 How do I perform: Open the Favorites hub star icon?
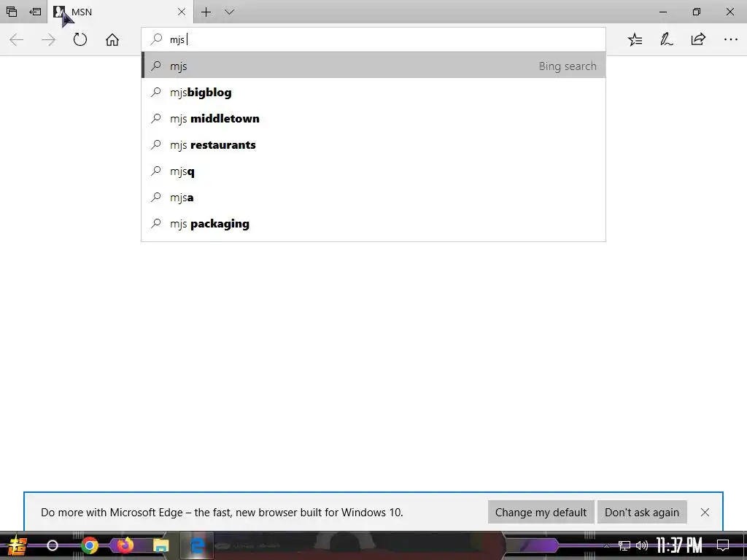pyautogui.click(x=635, y=39)
